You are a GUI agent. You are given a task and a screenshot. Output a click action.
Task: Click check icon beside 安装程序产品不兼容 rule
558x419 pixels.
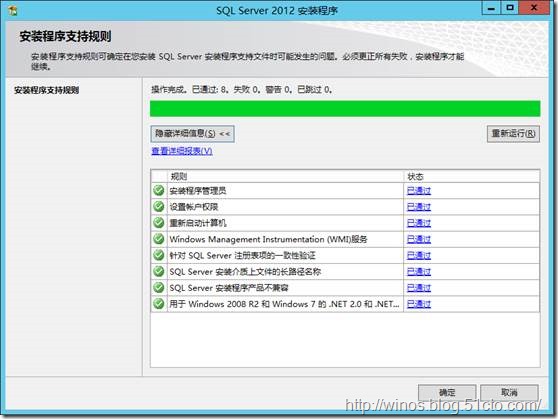point(159,288)
